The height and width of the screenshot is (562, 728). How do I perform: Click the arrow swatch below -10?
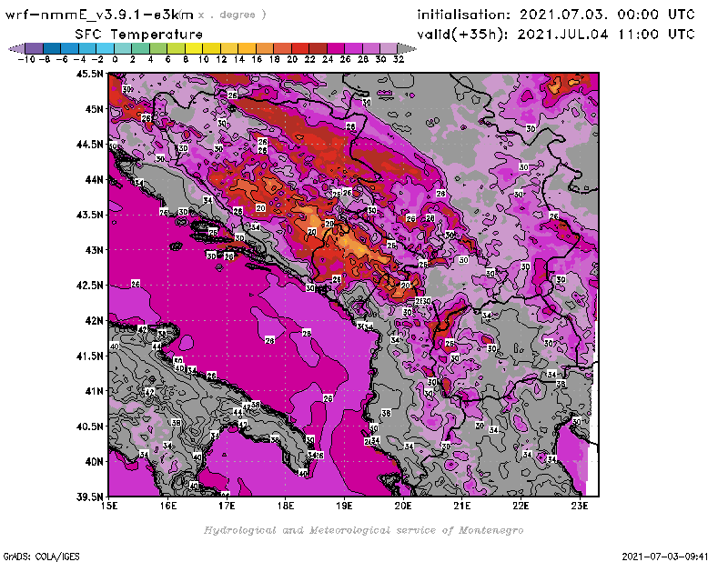click(16, 48)
